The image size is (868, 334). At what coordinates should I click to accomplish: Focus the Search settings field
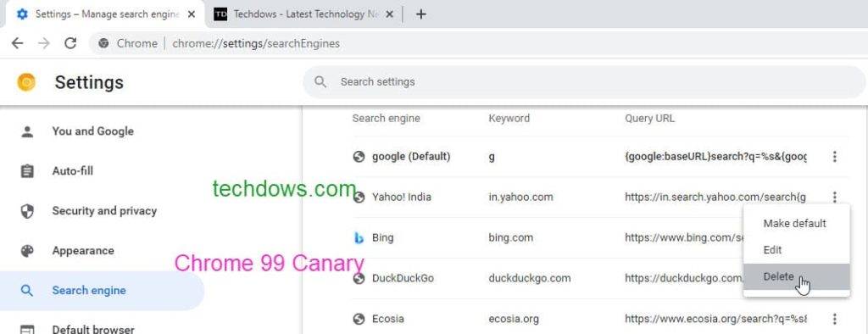[584, 82]
